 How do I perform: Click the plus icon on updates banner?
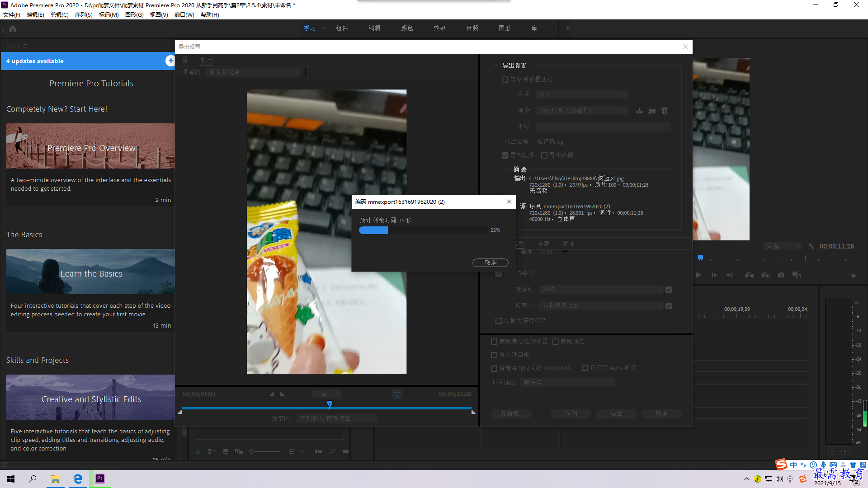[x=170, y=61]
